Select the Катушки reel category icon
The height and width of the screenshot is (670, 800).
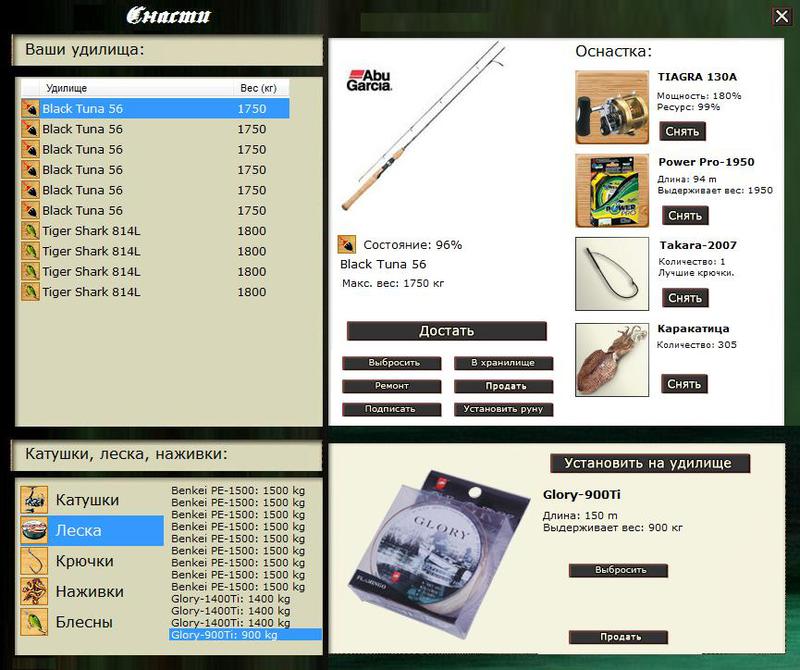point(34,500)
